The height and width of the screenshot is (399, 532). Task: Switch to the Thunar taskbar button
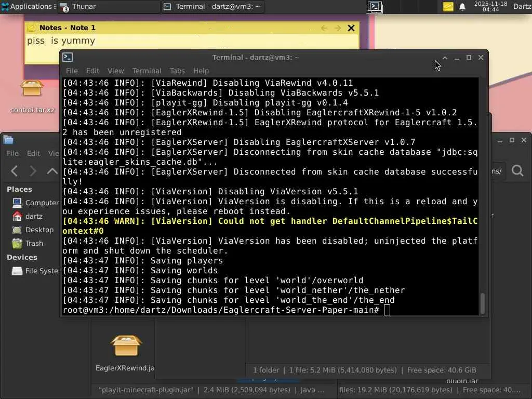pyautogui.click(x=108, y=6)
